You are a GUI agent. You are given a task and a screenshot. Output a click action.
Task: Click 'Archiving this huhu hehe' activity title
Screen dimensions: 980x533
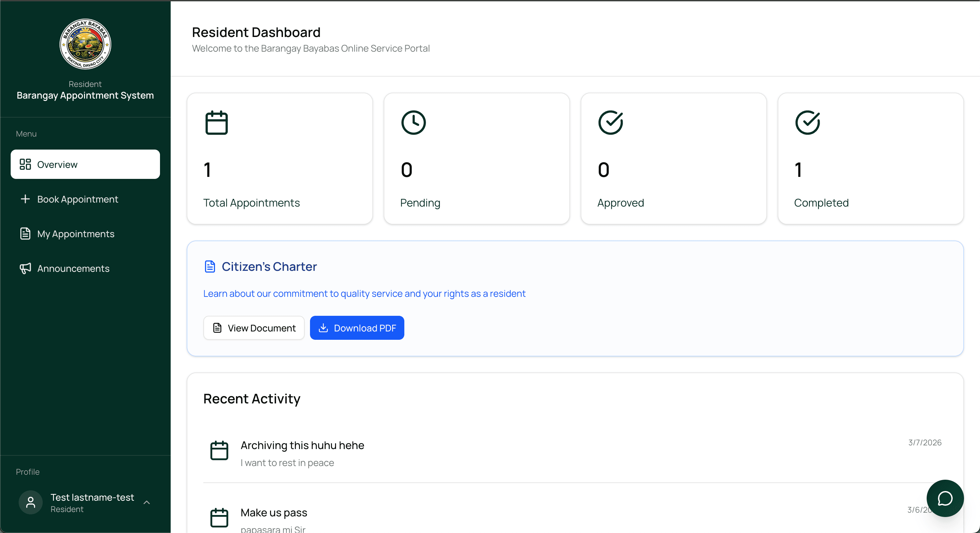302,445
